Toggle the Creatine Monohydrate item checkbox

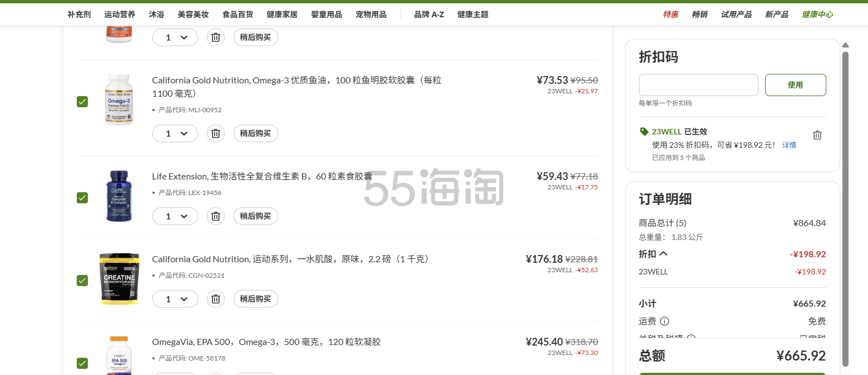click(82, 281)
